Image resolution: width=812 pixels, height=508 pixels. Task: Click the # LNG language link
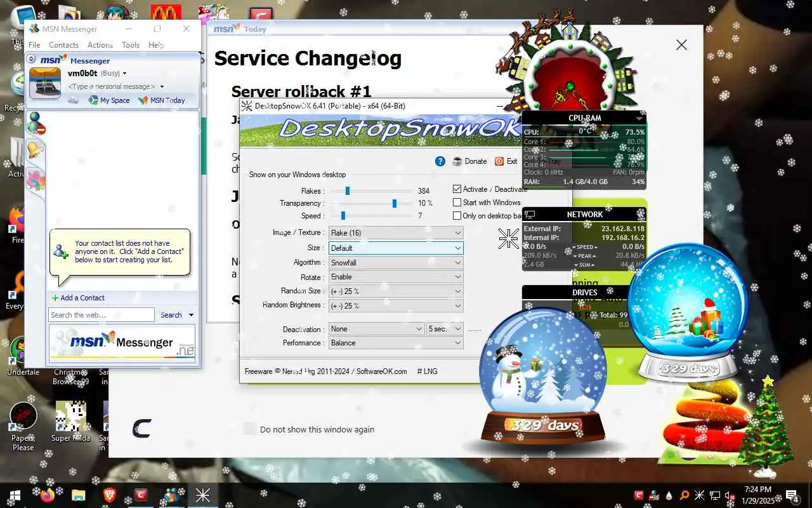(427, 371)
